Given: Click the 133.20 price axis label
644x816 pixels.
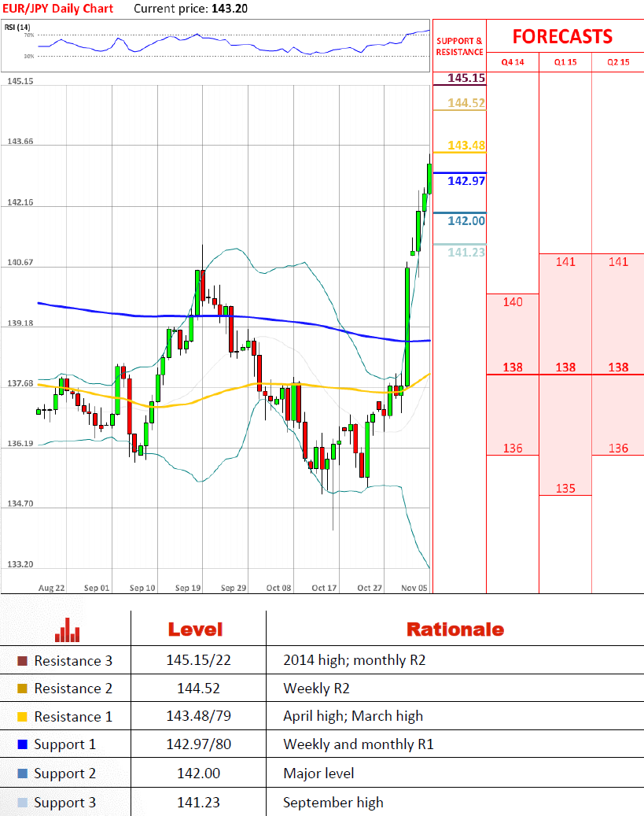Looking at the screenshot, I should point(20,565).
